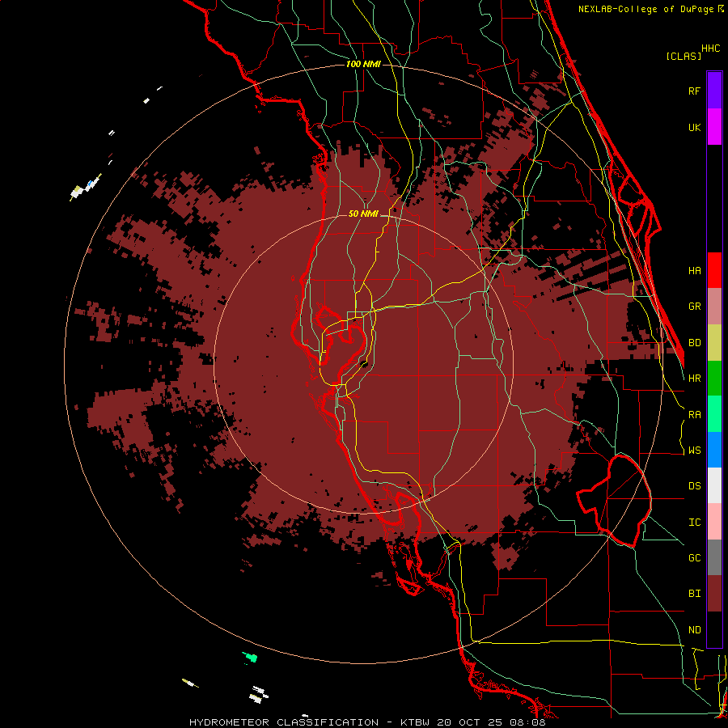Click the HA legend label
728x728 pixels.
click(695, 270)
